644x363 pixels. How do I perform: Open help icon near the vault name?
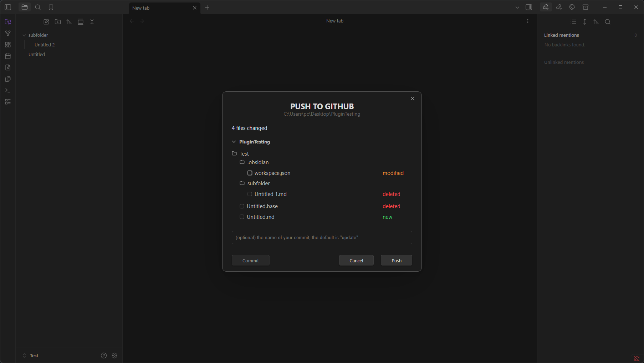104,356
